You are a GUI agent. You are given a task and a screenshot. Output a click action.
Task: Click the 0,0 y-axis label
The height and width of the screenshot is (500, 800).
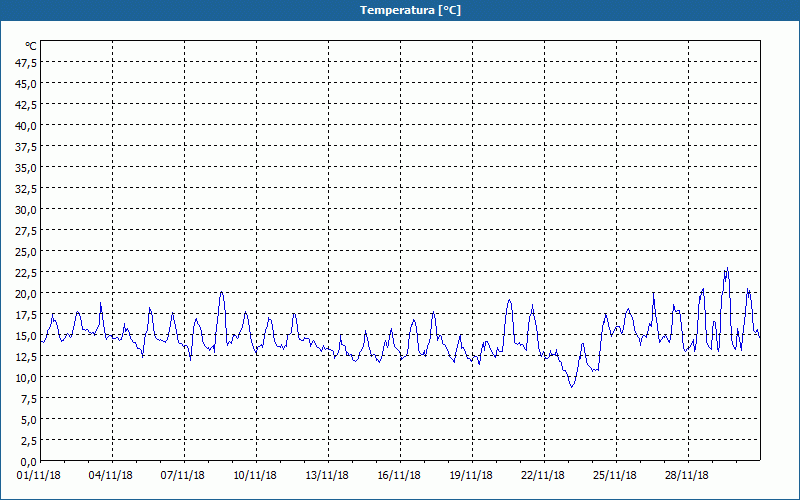[x=29, y=462]
